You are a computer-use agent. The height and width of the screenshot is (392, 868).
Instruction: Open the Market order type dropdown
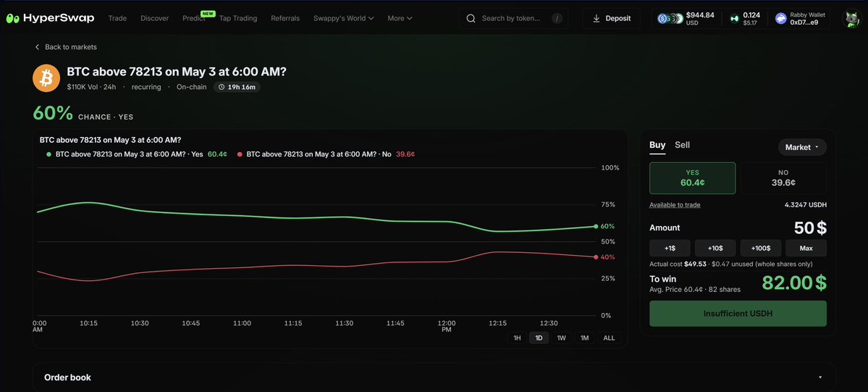[x=802, y=147]
